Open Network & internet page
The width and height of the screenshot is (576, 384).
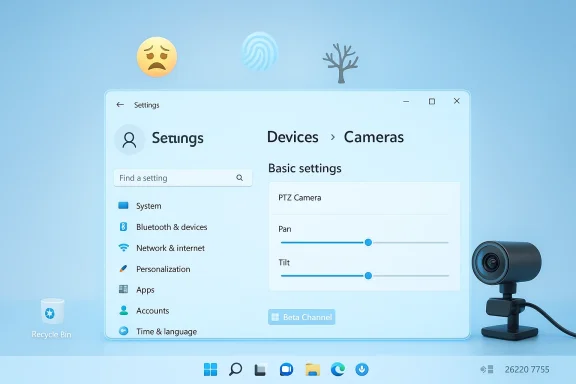170,248
